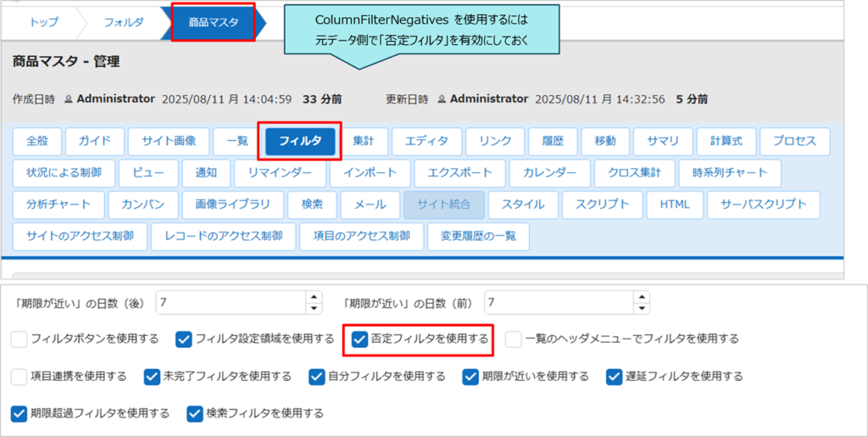Viewport: 868px width, 437px height.
Task: Switch to the ガイド tab
Action: pyautogui.click(x=95, y=141)
